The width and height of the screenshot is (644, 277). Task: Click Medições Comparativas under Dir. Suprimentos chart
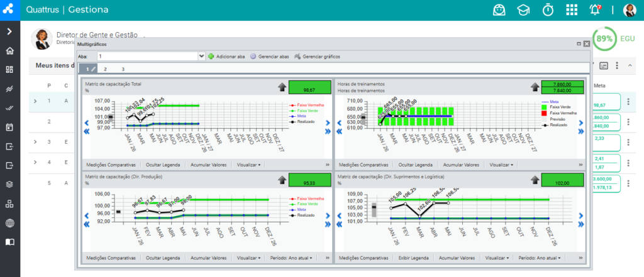pyautogui.click(x=363, y=258)
